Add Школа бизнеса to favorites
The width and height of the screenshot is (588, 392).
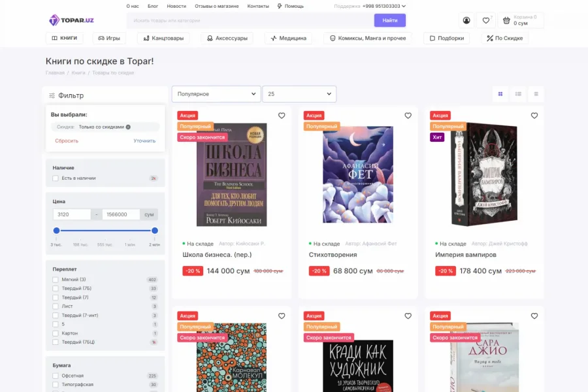[282, 116]
